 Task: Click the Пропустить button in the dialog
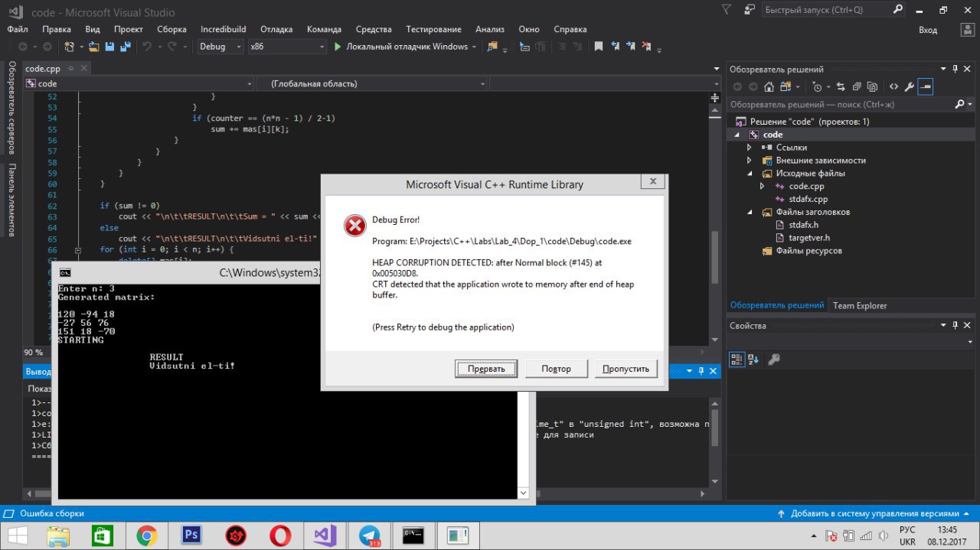point(626,369)
